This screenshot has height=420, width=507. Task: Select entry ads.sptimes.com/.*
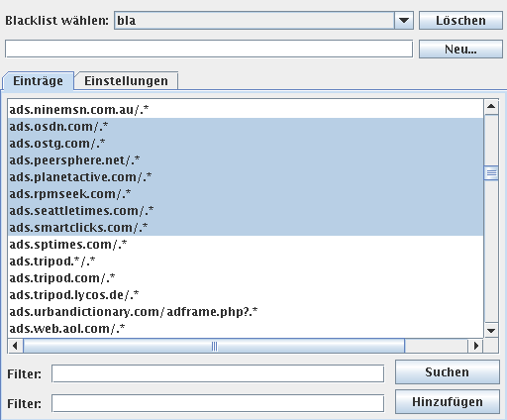click(x=246, y=244)
